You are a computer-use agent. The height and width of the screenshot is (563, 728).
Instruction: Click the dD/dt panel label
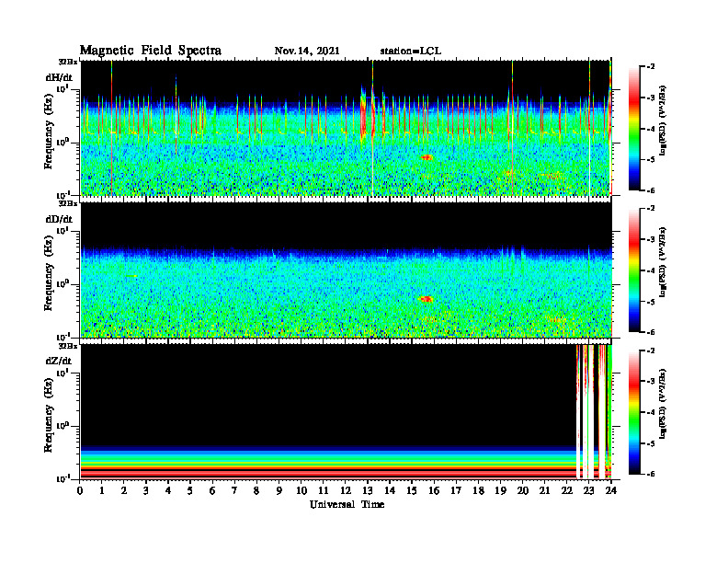[x=59, y=219]
